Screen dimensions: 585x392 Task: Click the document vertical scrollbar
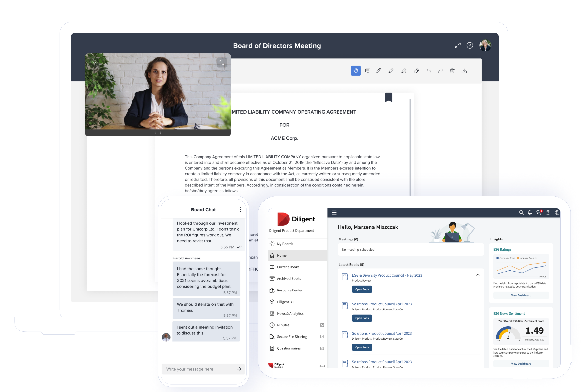pyautogui.click(x=410, y=147)
